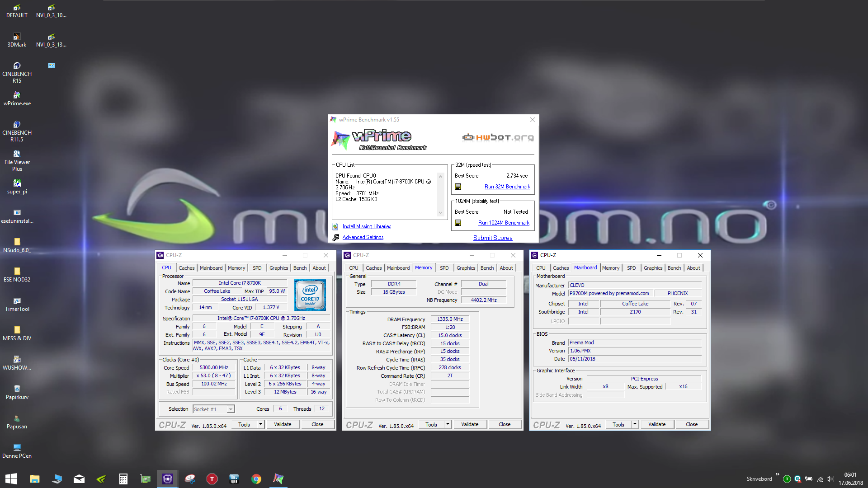The width and height of the screenshot is (868, 488).
Task: Select the wPrime.exe desktop icon
Action: click(17, 99)
